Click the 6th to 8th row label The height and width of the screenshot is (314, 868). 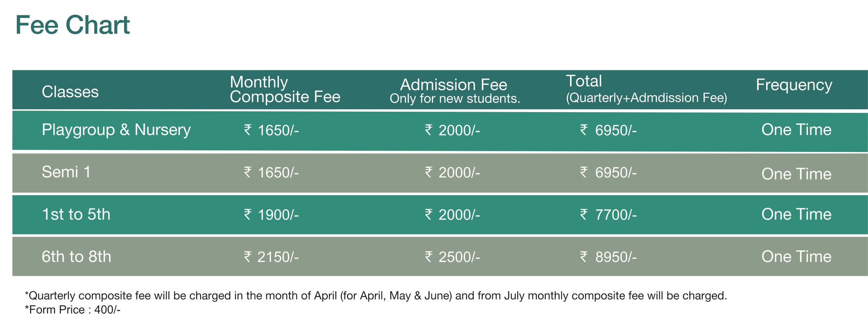coord(76,257)
